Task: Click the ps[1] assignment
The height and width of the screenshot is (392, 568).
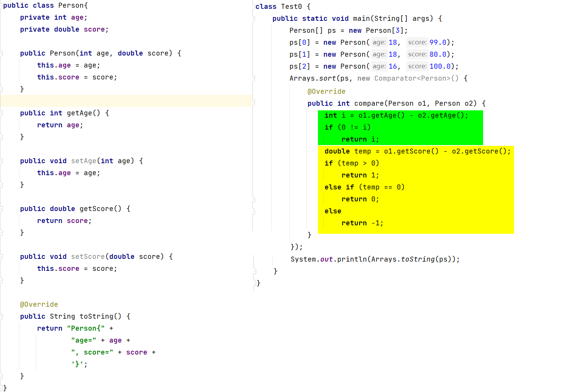Action: (x=372, y=54)
